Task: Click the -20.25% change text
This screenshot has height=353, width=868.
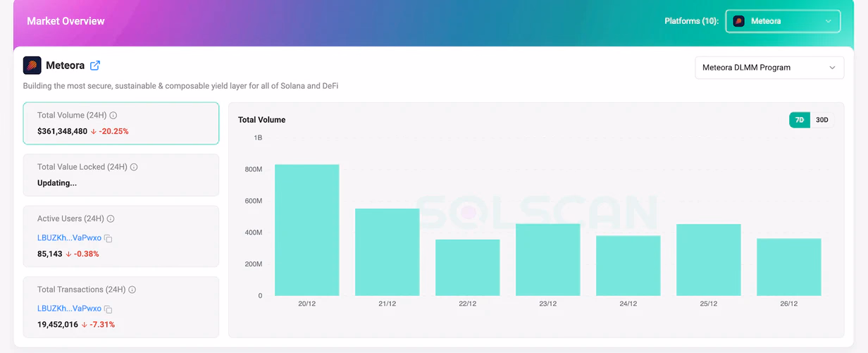Action: click(113, 131)
